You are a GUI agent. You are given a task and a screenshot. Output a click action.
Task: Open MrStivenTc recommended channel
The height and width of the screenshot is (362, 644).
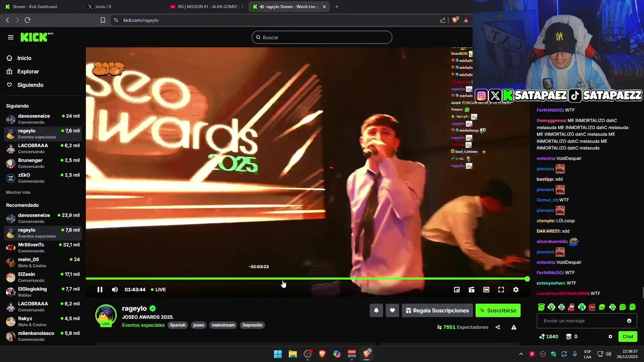(x=43, y=247)
